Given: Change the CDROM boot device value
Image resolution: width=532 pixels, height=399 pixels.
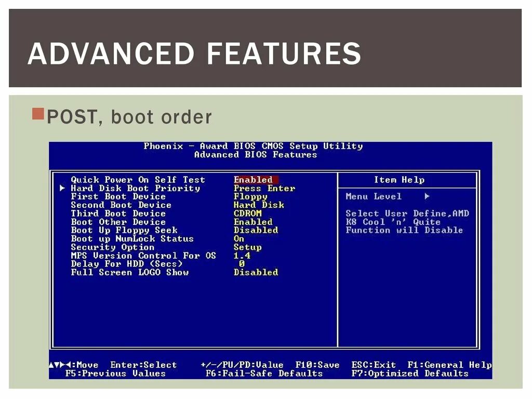Looking at the screenshot, I should coord(248,214).
